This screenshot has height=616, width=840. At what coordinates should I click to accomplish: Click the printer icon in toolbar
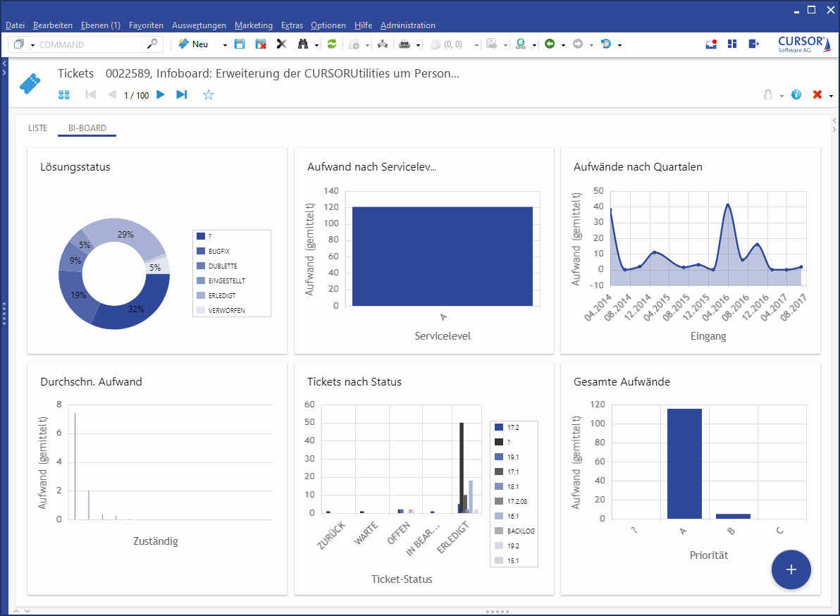coord(404,44)
